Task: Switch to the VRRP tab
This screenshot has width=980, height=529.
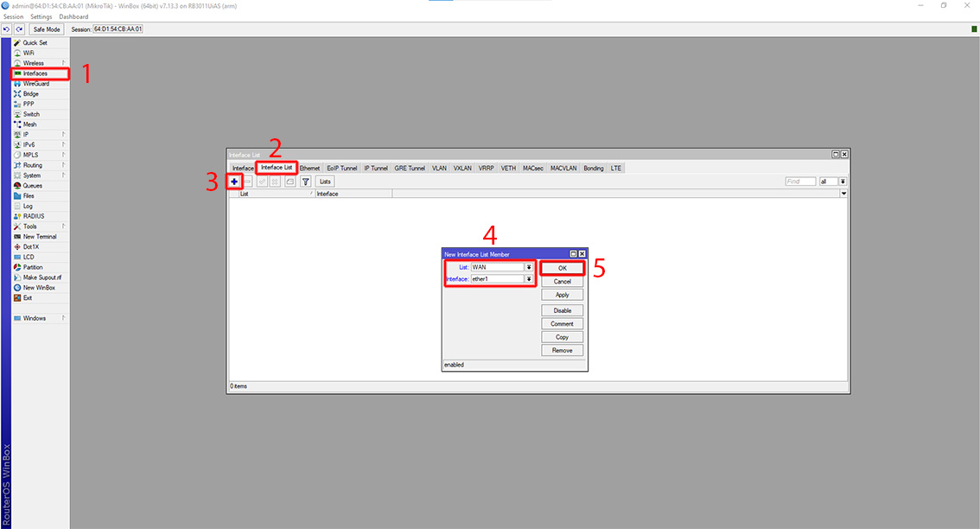Action: click(x=487, y=169)
